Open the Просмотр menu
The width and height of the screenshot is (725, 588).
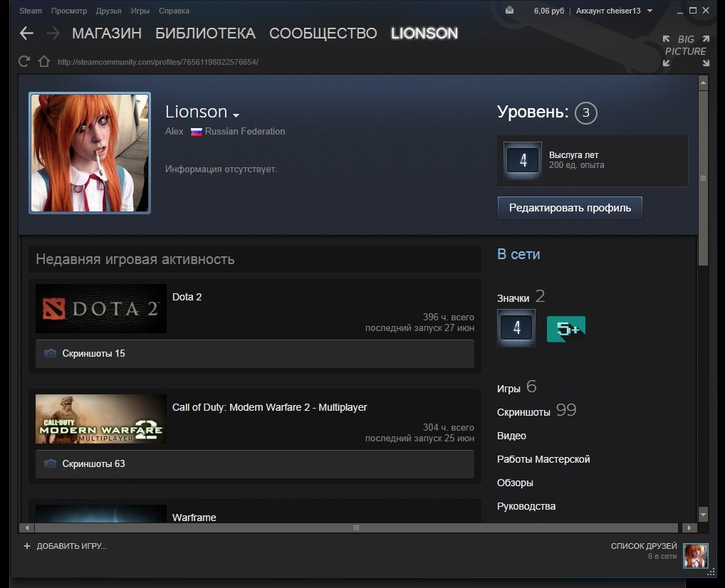69,11
